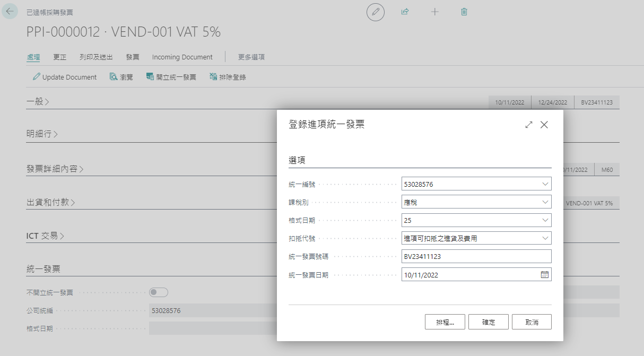This screenshot has width=644, height=356.
Task: Click the 取消 button
Action: coord(532,322)
